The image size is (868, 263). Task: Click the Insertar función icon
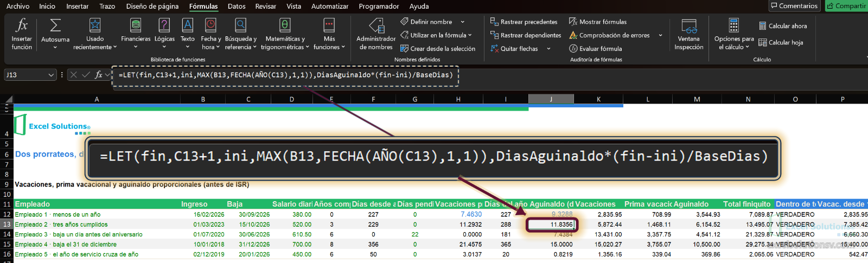tap(22, 34)
